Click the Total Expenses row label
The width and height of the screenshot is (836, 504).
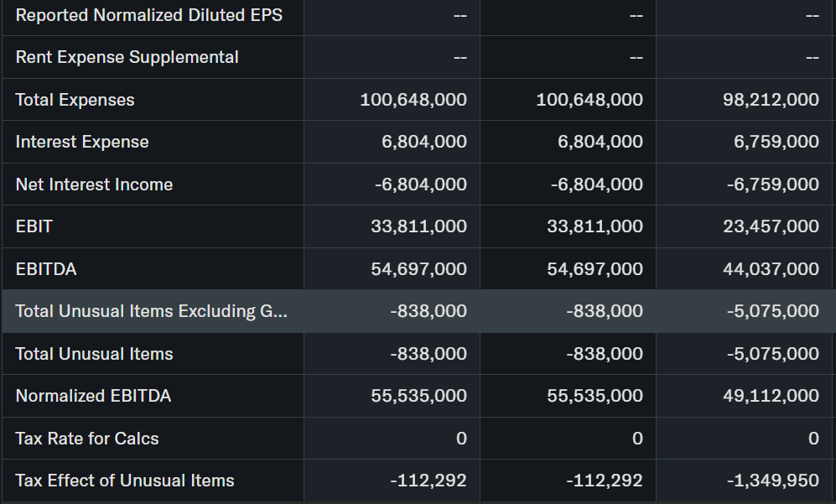[x=75, y=100]
